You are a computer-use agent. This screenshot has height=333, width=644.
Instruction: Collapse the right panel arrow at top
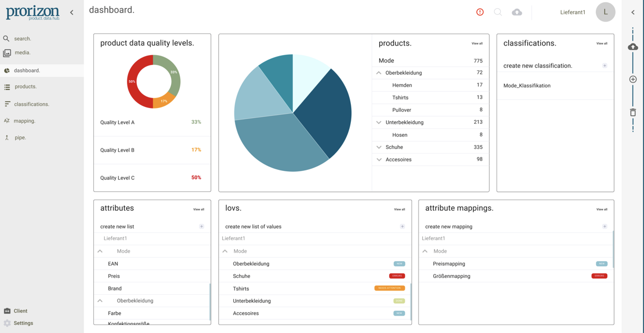point(633,12)
